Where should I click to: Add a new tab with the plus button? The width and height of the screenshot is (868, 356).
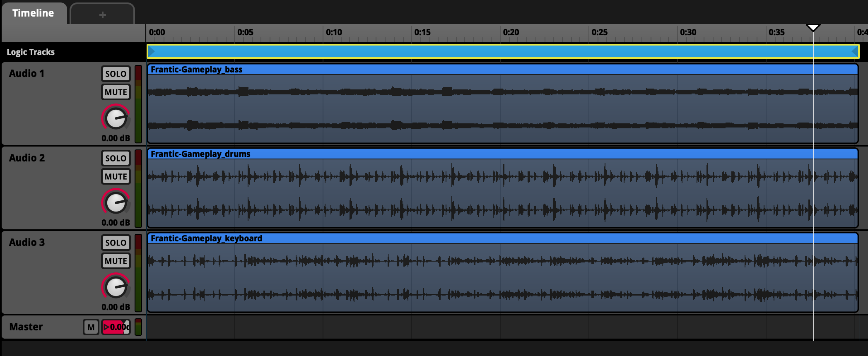(x=102, y=15)
